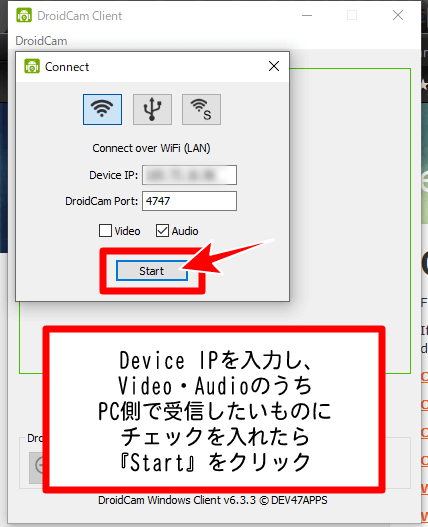Click the "DroidCam Port:" label
The width and height of the screenshot is (428, 527).
[102, 201]
